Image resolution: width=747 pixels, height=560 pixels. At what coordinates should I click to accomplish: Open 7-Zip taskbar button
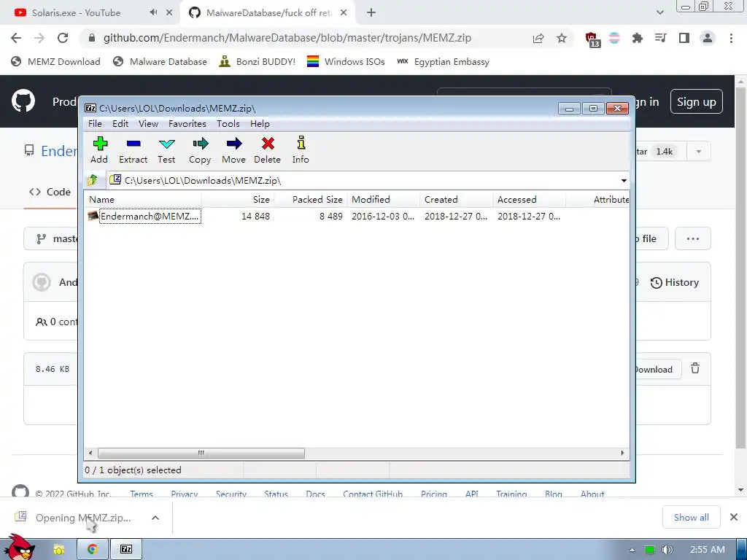click(125, 549)
